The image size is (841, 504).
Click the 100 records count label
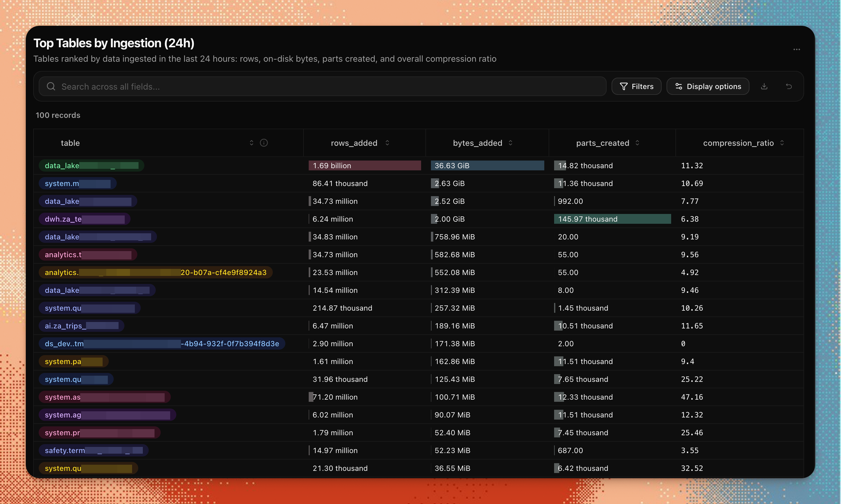click(58, 115)
